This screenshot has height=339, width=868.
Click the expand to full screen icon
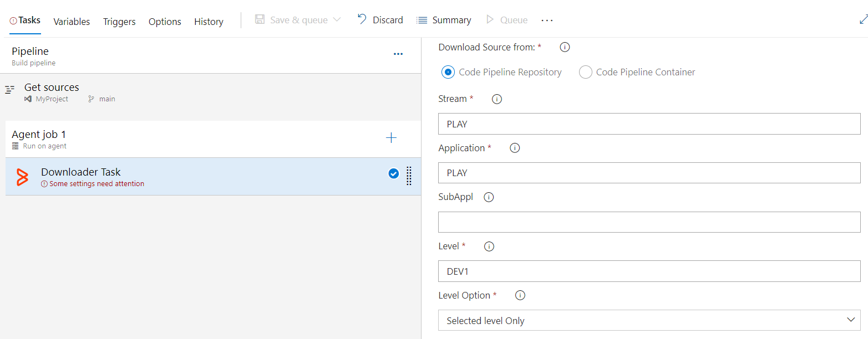click(863, 19)
